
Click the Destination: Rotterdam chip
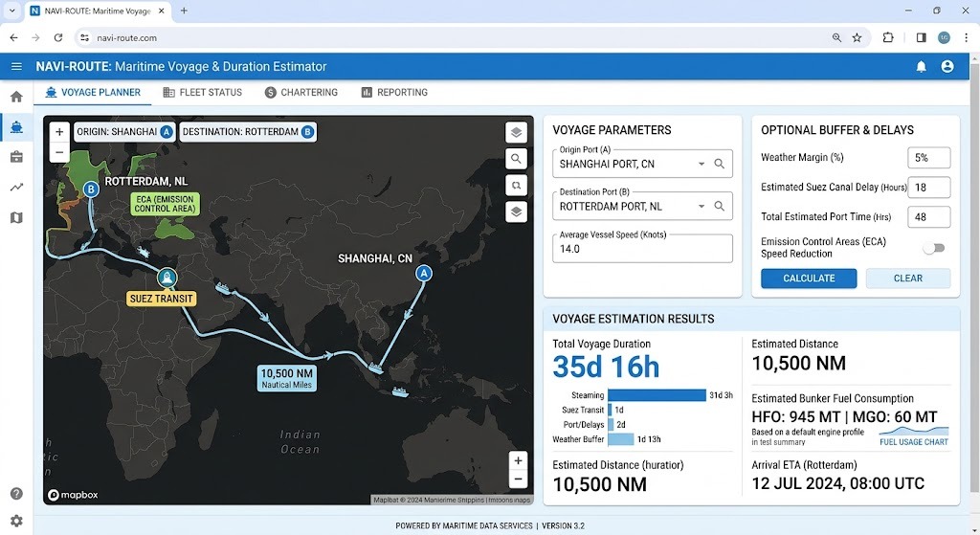248,132
